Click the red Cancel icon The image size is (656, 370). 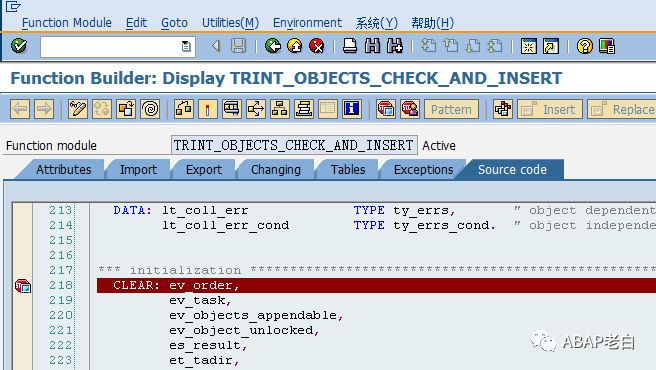click(x=317, y=46)
